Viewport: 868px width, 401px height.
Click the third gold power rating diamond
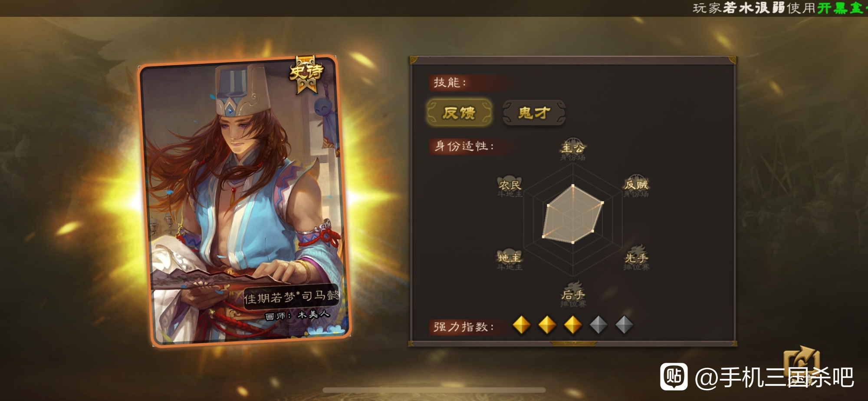pos(573,325)
